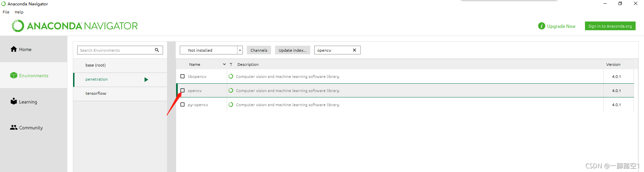The width and height of the screenshot is (644, 172).
Task: Click the T column header
Action: point(231,64)
